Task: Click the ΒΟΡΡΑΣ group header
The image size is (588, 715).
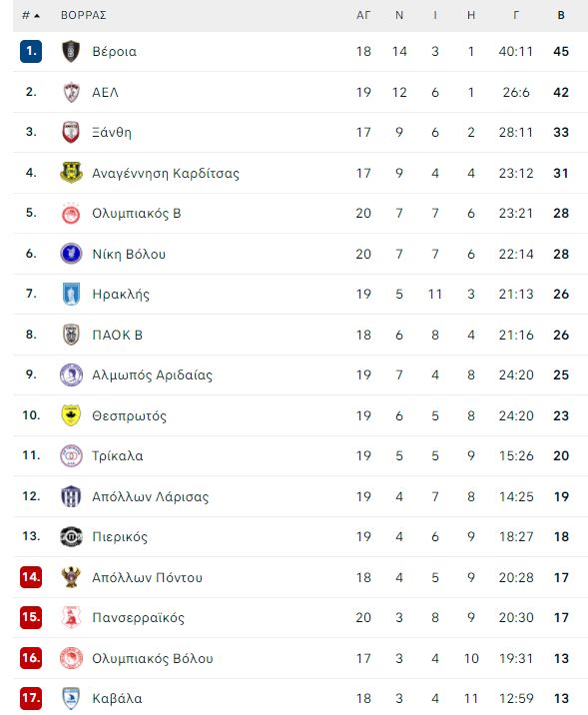Action: 84,15
